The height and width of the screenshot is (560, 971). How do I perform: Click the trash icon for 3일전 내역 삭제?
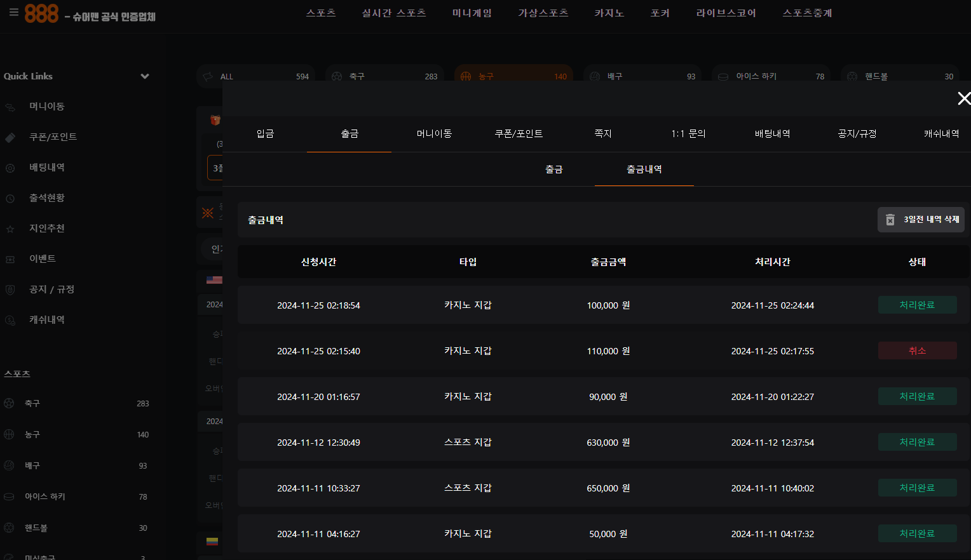[890, 220]
